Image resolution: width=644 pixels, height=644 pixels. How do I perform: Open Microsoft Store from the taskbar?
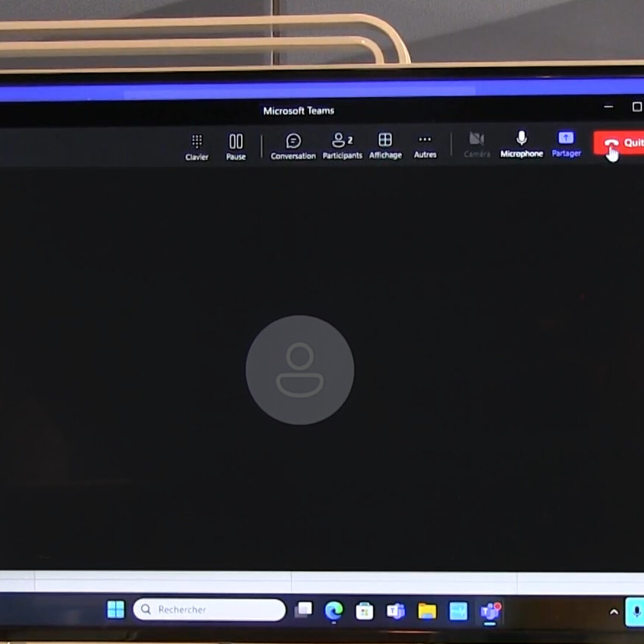point(364,611)
